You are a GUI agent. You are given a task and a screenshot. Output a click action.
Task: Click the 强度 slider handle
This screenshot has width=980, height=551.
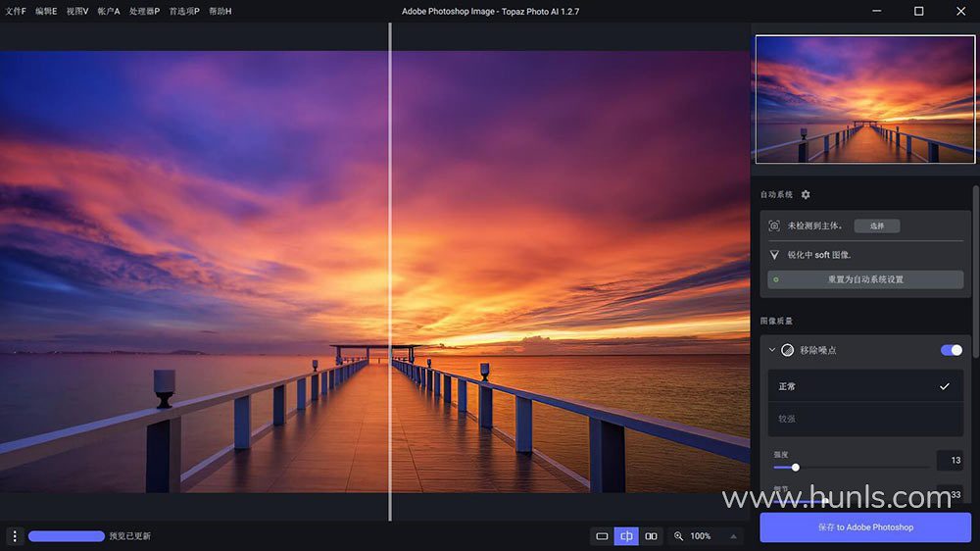pos(796,468)
